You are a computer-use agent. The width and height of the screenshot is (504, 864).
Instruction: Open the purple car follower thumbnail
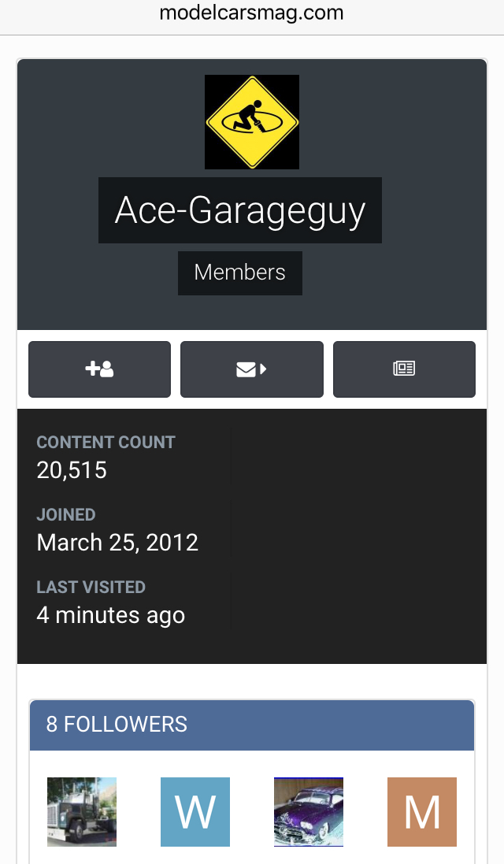[309, 812]
